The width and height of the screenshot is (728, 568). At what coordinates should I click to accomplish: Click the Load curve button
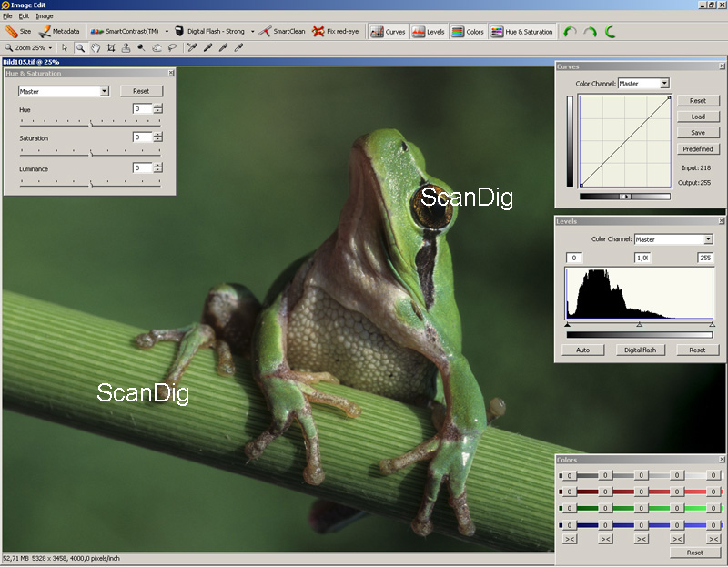point(698,117)
